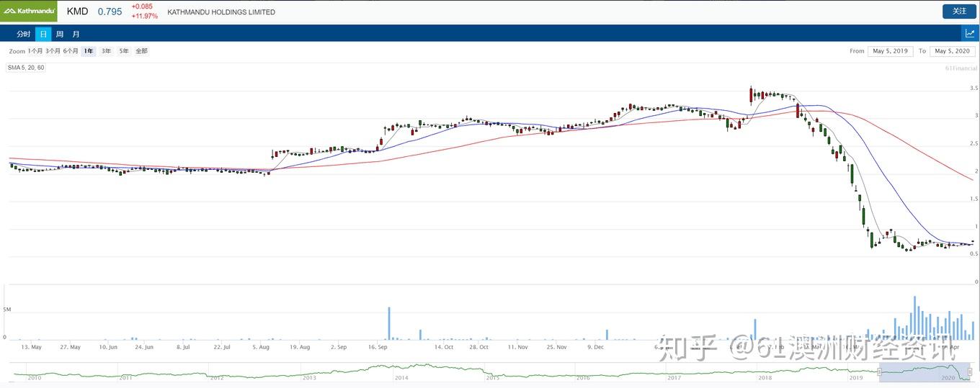Click the 61Financial chart credit
Viewport: 980px width, 388px height.
961,68
